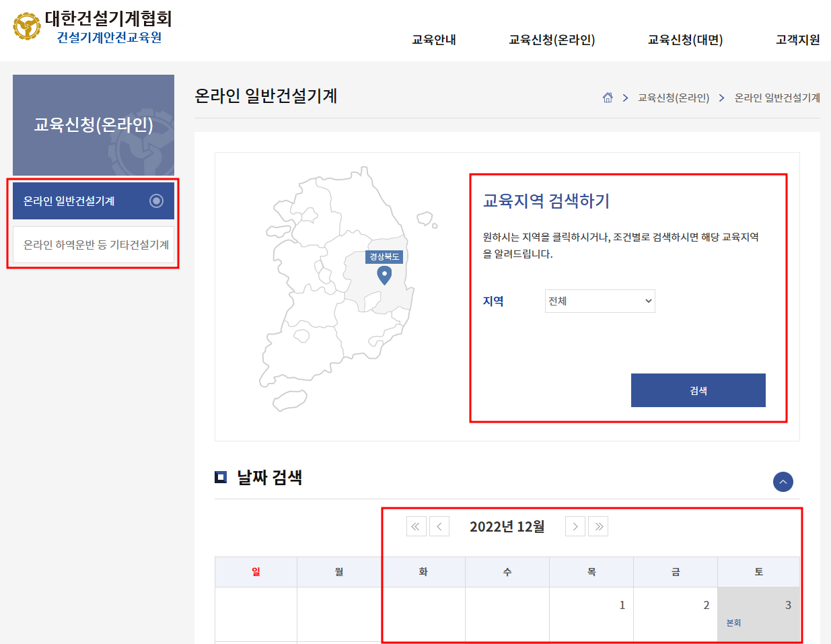This screenshot has height=644, width=831.
Task: Open the home breadcrumb icon
Action: coord(608,97)
